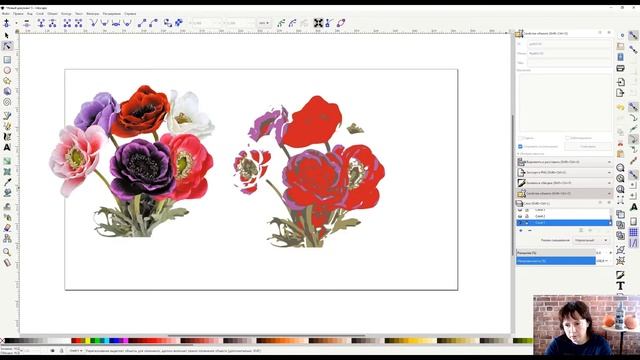
Task: Choose the Text tool in left toolbox
Action: (x=7, y=147)
